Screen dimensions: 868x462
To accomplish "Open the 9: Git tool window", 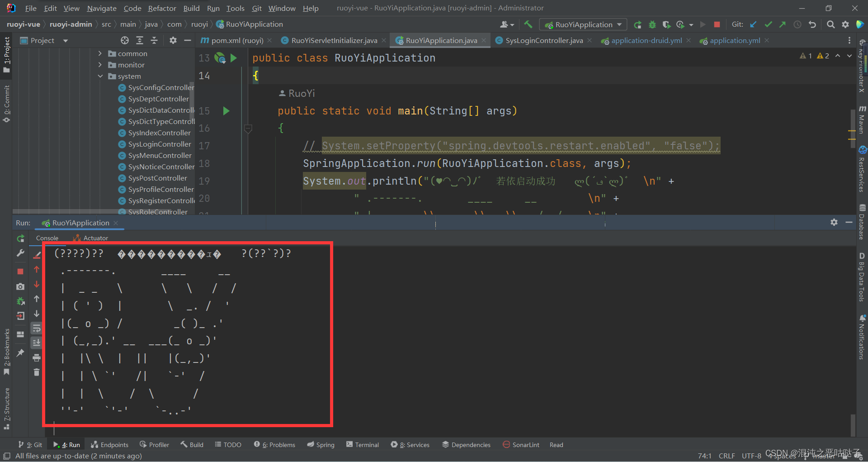I will click(30, 445).
